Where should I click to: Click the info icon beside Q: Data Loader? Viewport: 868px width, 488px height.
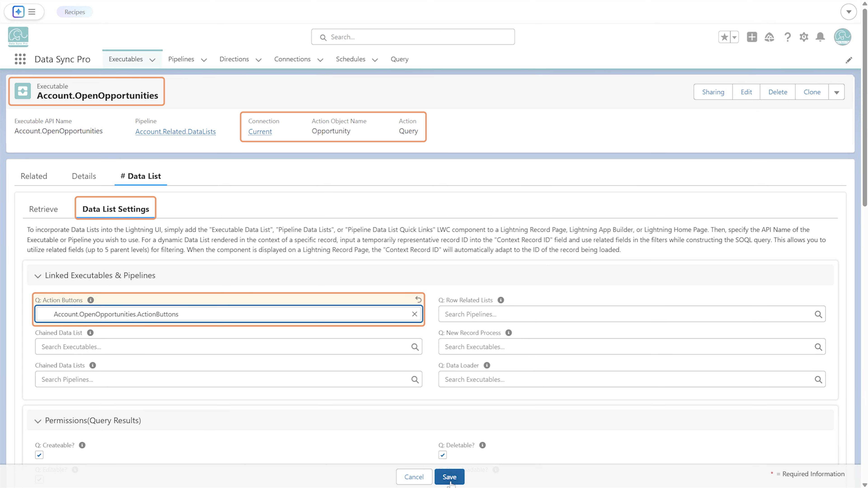pyautogui.click(x=487, y=365)
